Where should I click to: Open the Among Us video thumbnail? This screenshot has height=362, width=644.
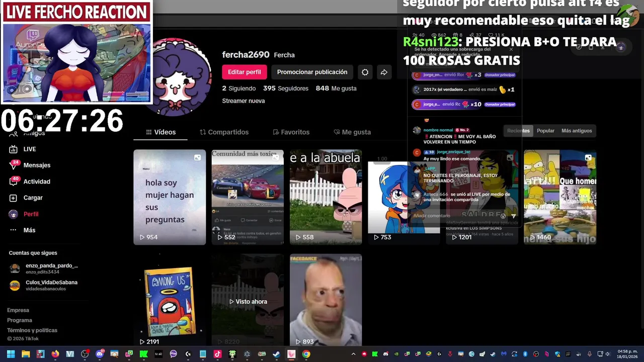pos(170,300)
